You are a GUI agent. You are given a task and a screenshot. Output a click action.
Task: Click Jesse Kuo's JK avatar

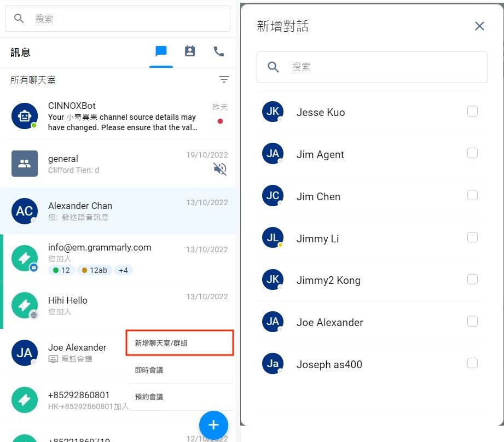click(273, 112)
